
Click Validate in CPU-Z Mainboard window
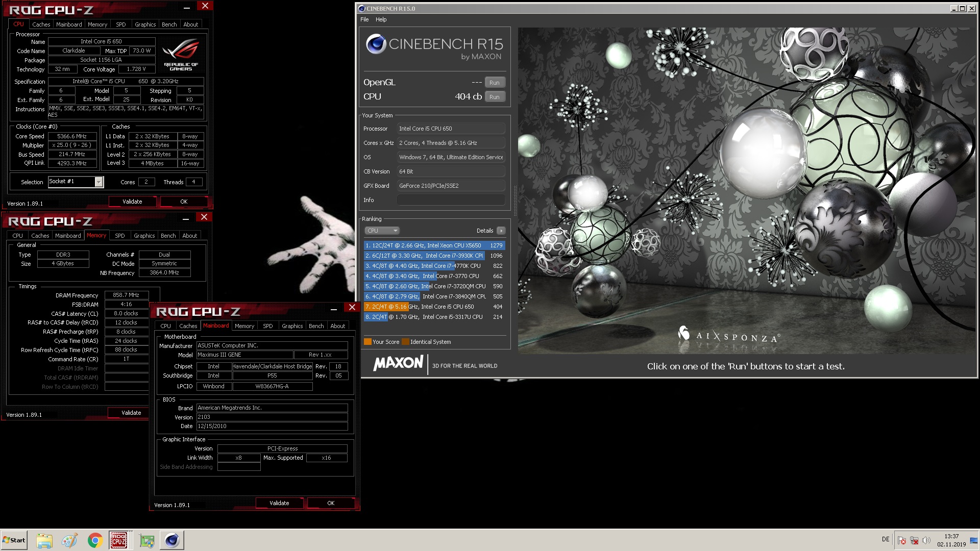pos(279,503)
